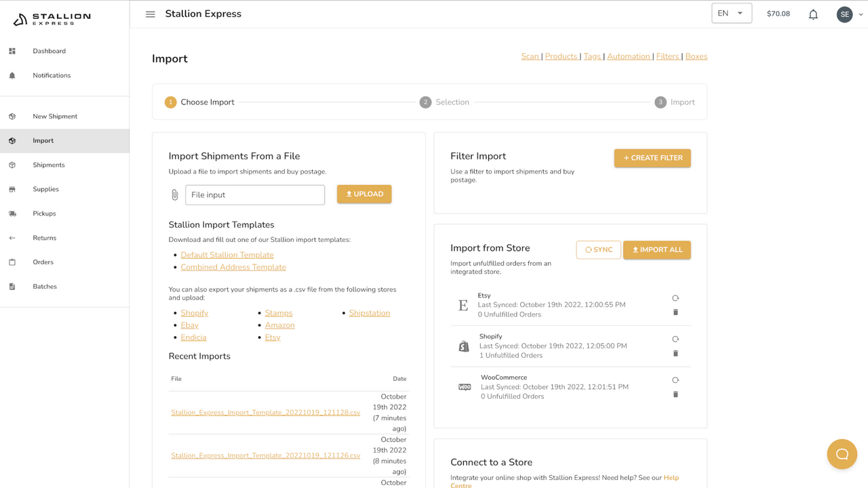
Task: Click inside the File input field
Action: [x=255, y=195]
